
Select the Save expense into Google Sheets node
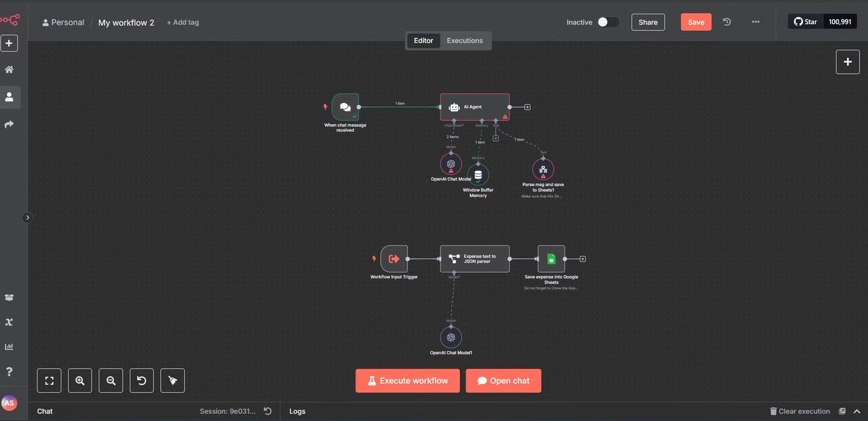coord(551,259)
